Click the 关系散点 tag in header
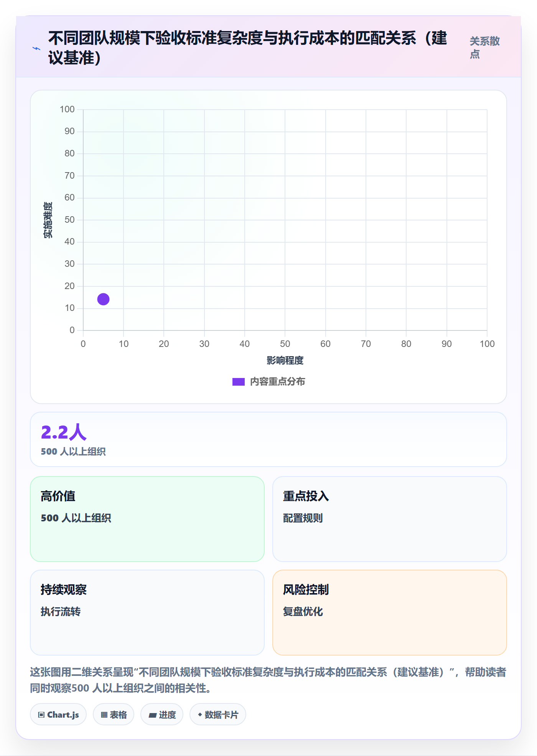 (485, 48)
